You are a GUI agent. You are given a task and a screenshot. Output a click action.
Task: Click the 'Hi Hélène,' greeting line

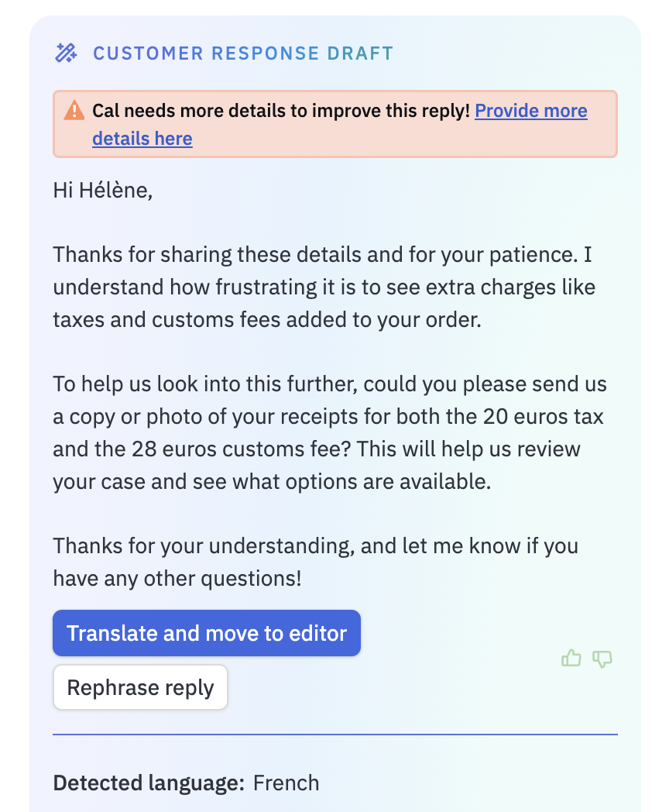click(x=103, y=190)
